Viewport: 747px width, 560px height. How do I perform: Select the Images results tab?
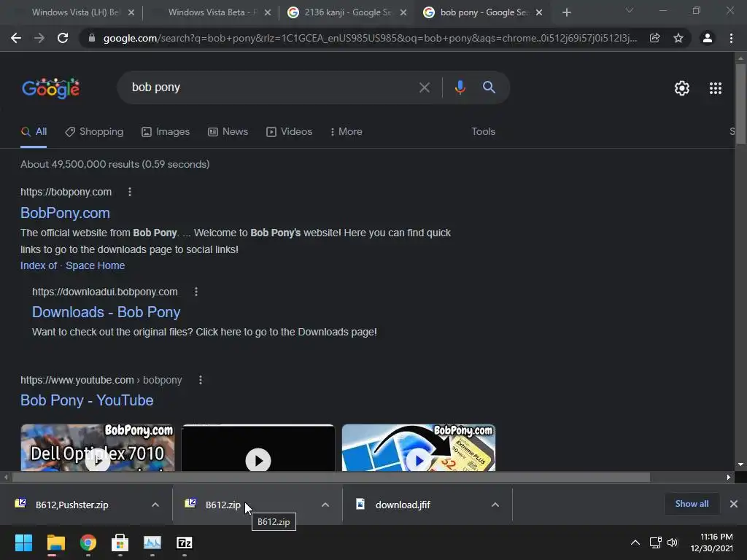point(166,132)
